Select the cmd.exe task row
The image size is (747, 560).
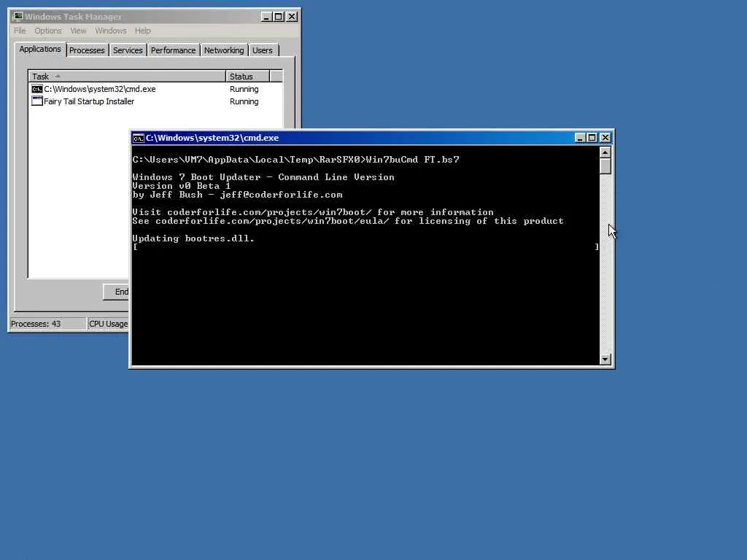tap(155, 89)
